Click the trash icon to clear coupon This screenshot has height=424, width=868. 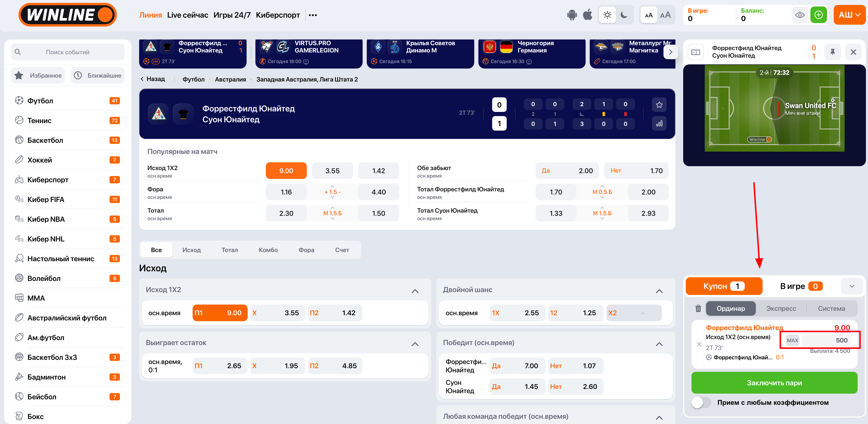click(x=698, y=308)
